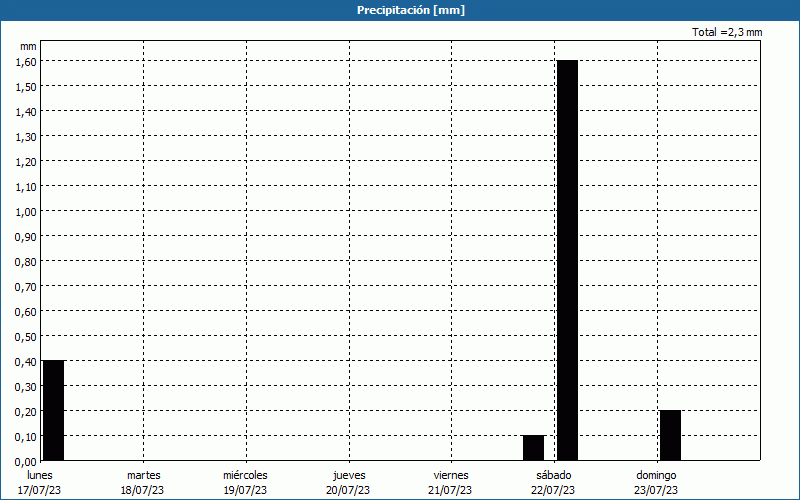
Task: Select the miércoles day label
Action: point(245,475)
